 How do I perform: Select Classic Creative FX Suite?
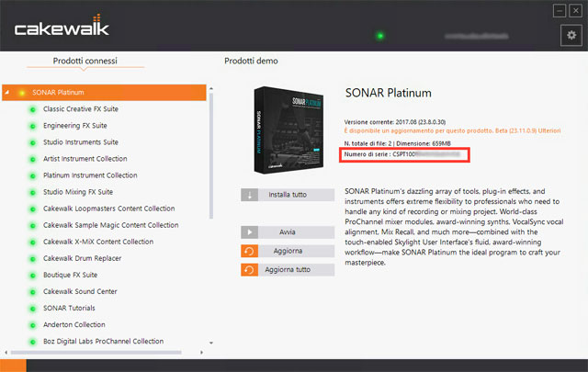[81, 109]
